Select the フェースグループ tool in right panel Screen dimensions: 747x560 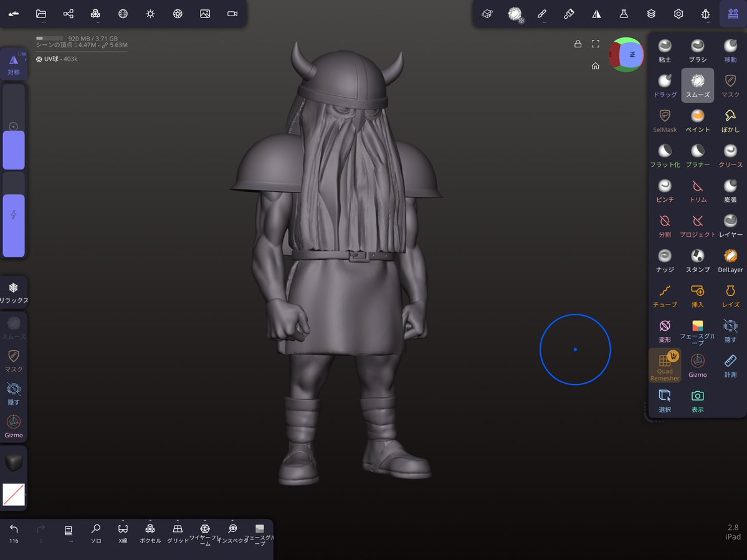point(697,331)
